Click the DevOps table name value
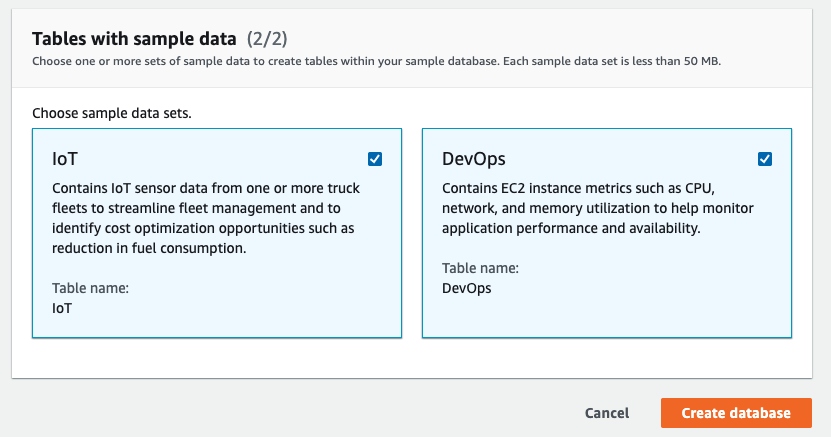Viewport: 831px width, 437px height. pos(467,289)
